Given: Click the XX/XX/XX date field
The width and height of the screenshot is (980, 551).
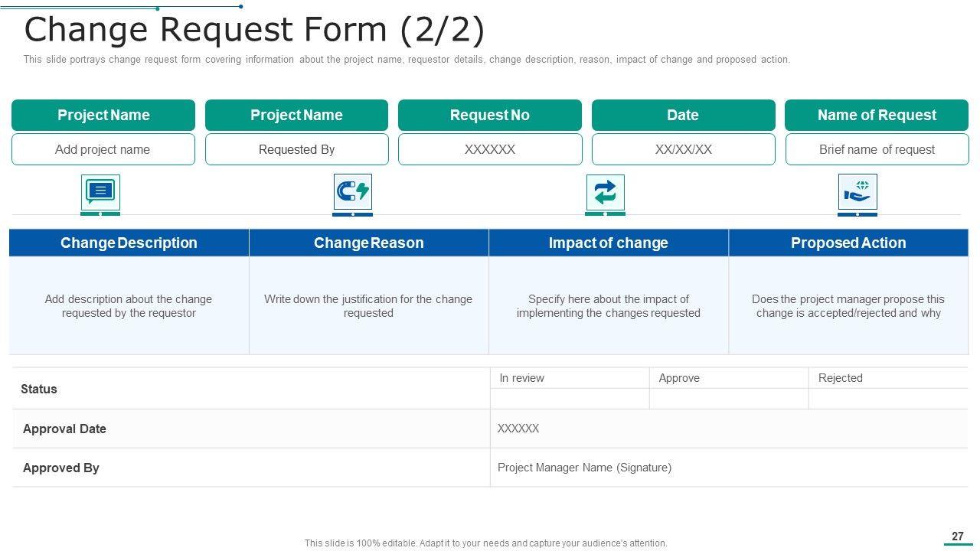Looking at the screenshot, I should [x=683, y=150].
